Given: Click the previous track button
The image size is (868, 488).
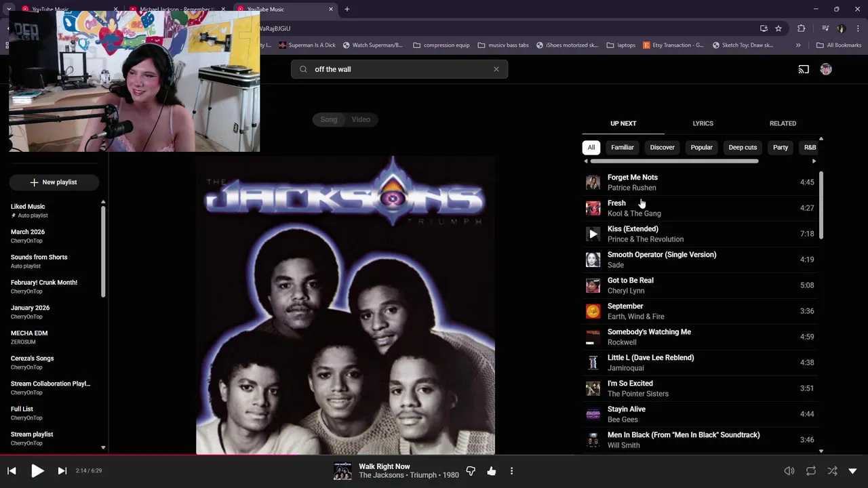Looking at the screenshot, I should click(x=12, y=471).
